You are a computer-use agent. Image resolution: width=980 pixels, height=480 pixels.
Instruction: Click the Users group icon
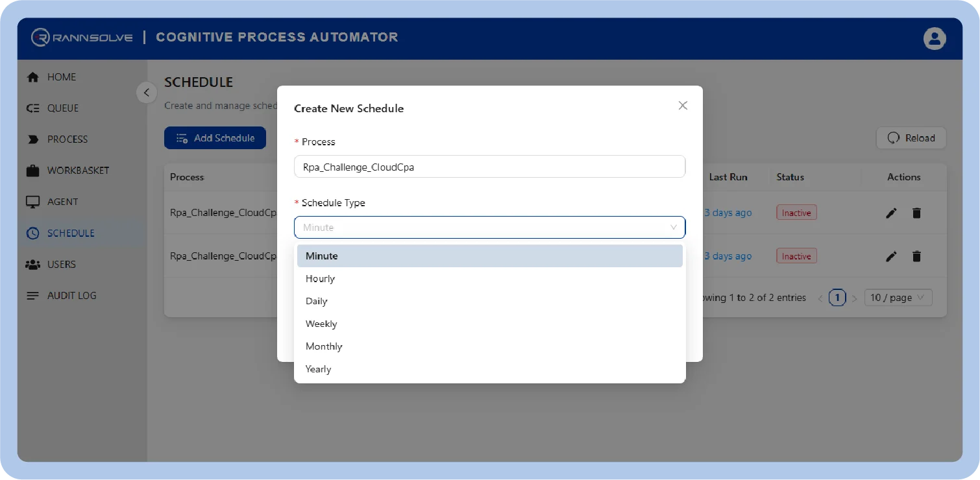click(x=32, y=264)
